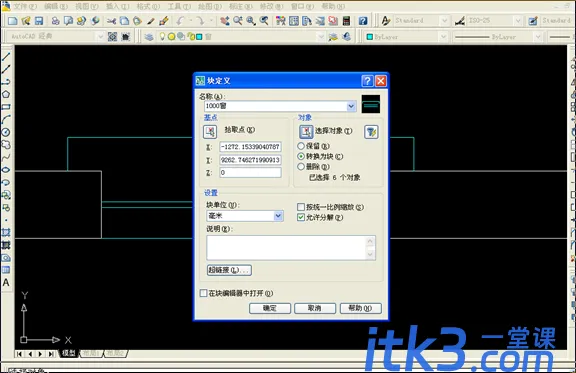Click the Zoom Previous icon
Viewport: 576px width, 373px height.
pyautogui.click(x=264, y=21)
